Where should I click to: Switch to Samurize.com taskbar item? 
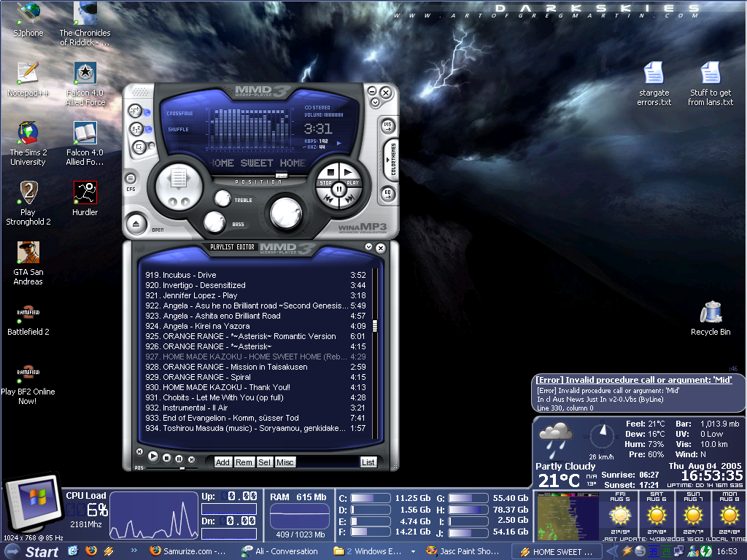(x=188, y=551)
